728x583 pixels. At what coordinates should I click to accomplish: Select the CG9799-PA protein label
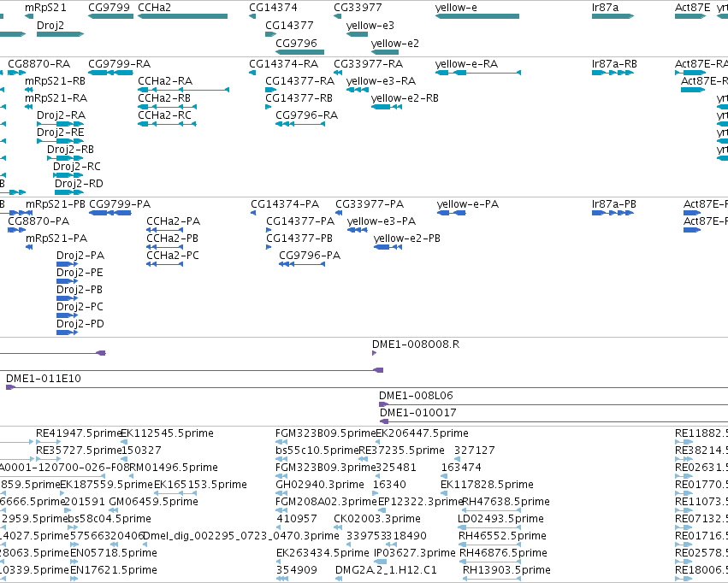120,204
